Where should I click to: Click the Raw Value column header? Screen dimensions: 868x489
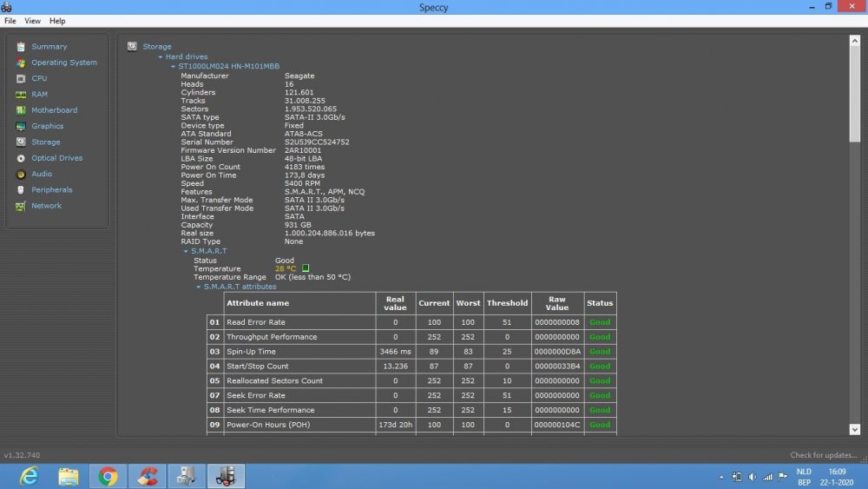(x=557, y=303)
